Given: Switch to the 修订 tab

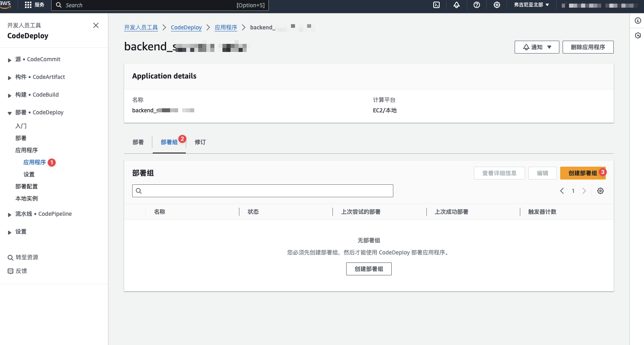Looking at the screenshot, I should point(200,142).
